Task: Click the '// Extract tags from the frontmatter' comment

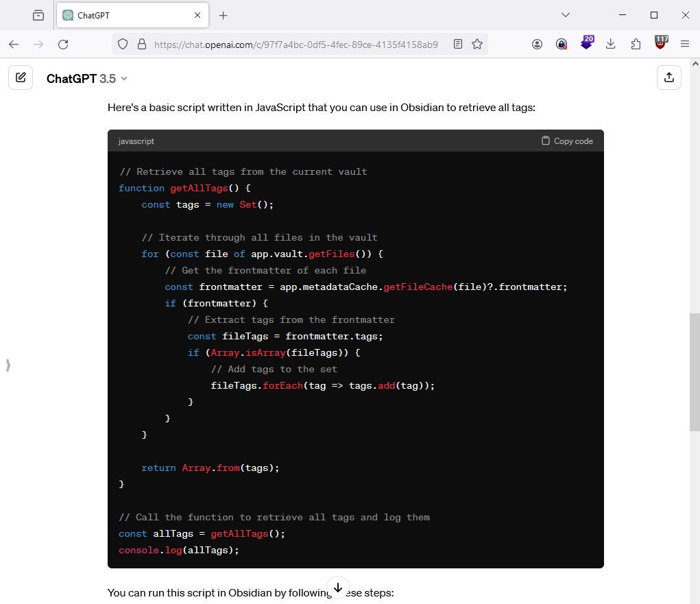Action: click(x=291, y=319)
